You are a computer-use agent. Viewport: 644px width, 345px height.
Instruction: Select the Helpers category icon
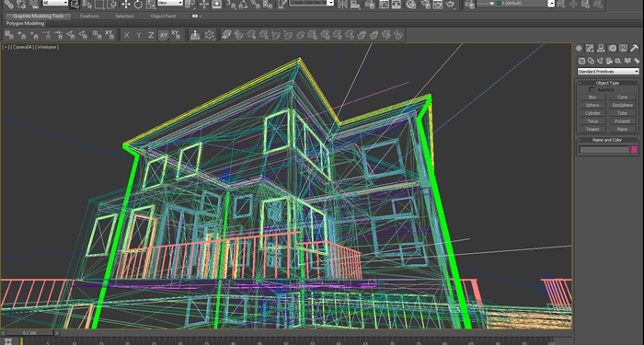tap(618, 61)
